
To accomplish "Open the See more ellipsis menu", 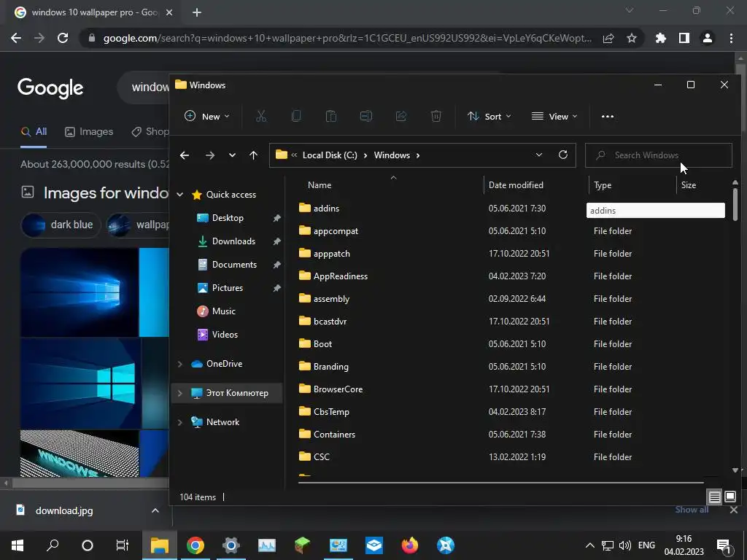I will pyautogui.click(x=608, y=116).
